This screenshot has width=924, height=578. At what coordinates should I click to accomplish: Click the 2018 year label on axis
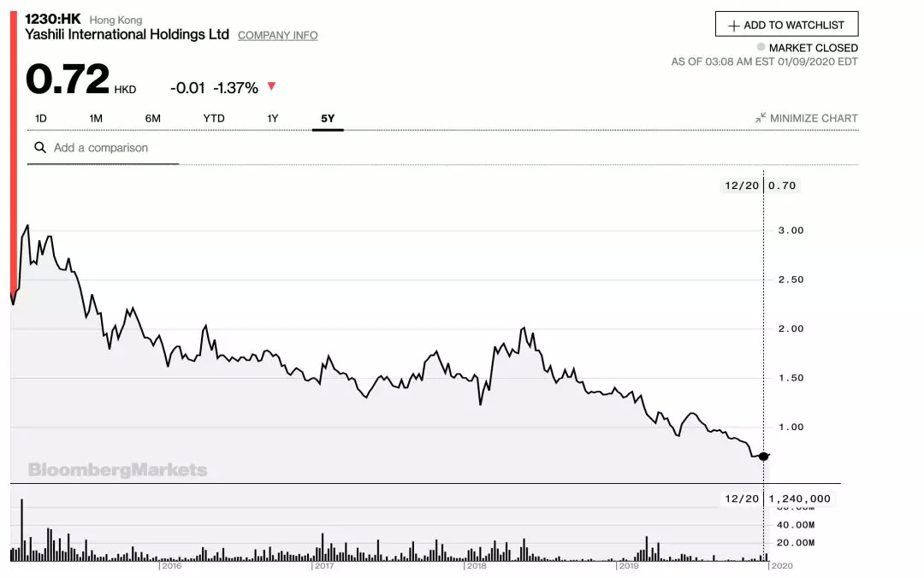coord(477,566)
